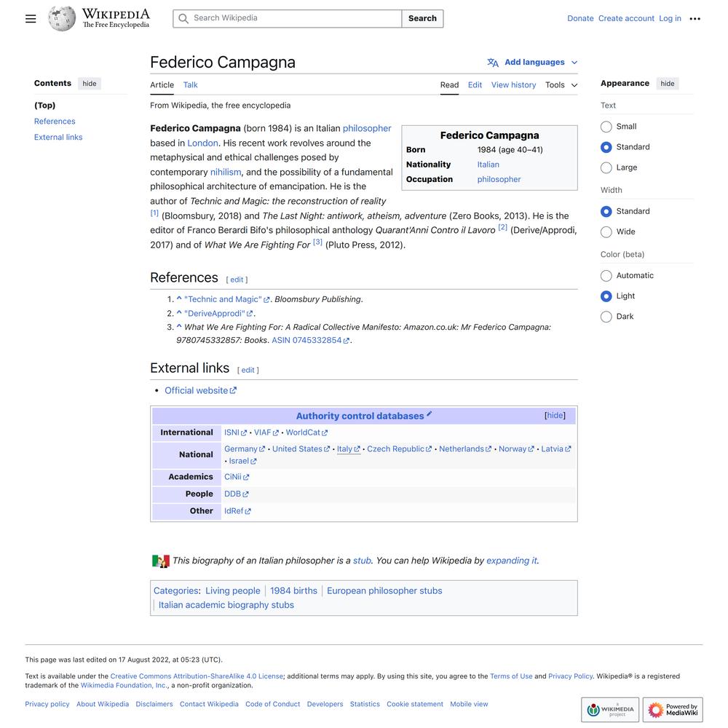
Task: Select Dark color mode
Action: [x=606, y=317]
